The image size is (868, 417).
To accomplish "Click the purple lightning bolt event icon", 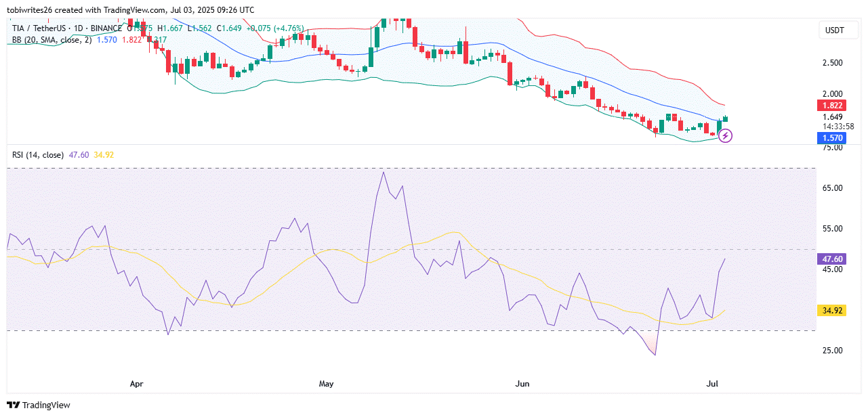I will pyautogui.click(x=725, y=136).
